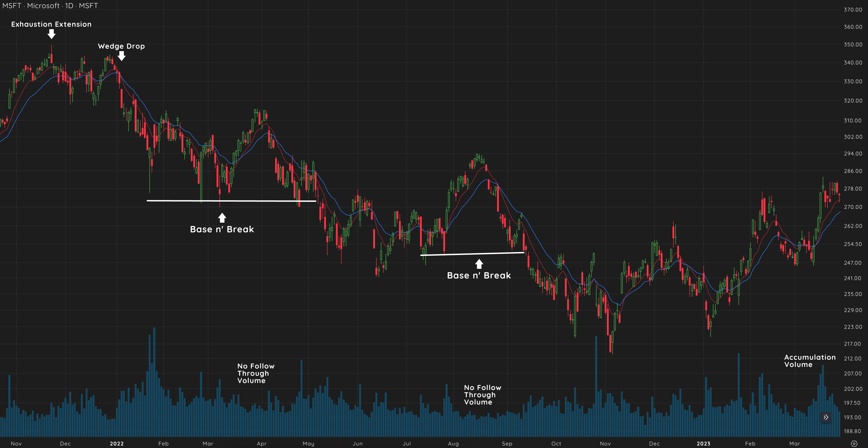Open chart settings gear below the price axis

[854, 444]
